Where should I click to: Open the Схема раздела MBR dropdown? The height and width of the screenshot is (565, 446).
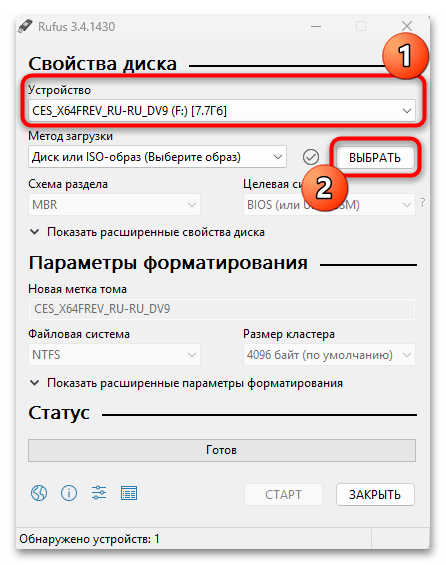[x=114, y=205]
